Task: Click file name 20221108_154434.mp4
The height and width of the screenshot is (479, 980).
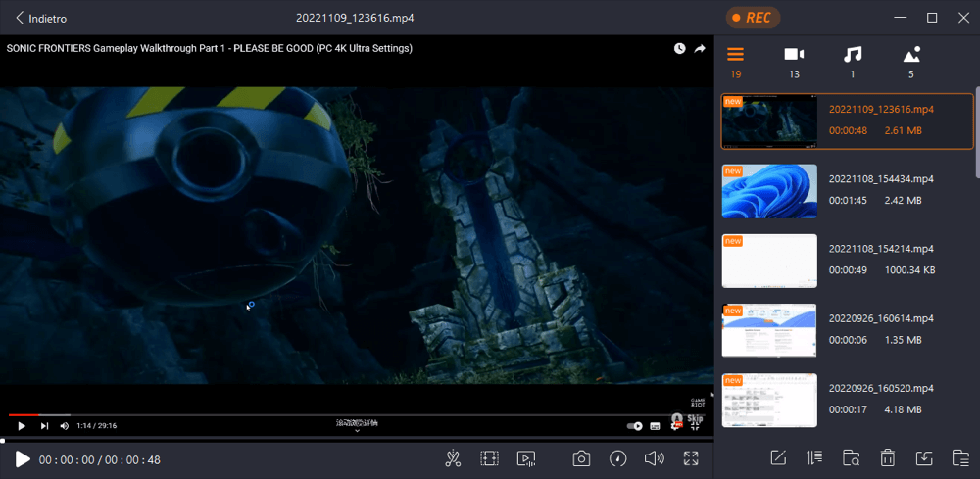Action: tap(881, 178)
